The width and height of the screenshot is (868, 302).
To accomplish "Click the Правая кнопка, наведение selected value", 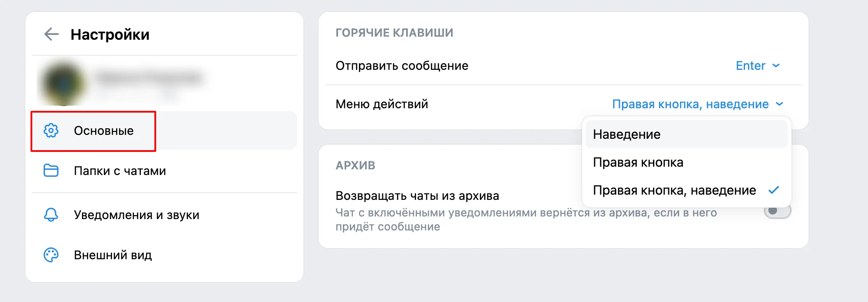I will pos(690,104).
